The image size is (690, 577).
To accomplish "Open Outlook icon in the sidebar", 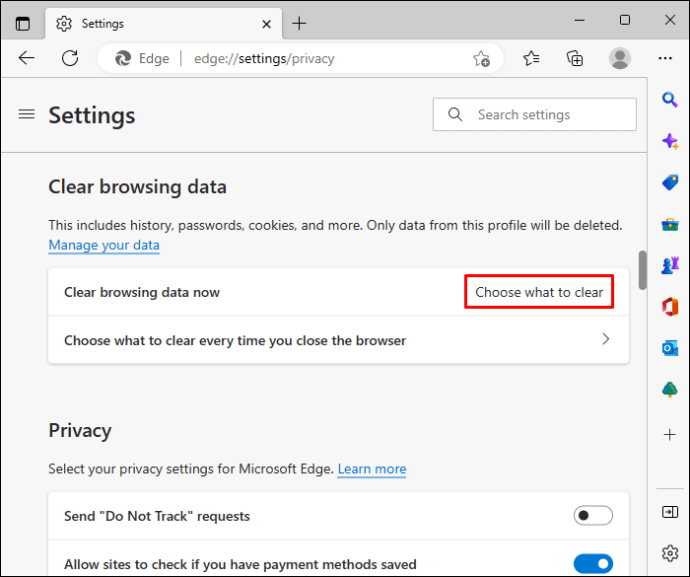I will coord(670,348).
